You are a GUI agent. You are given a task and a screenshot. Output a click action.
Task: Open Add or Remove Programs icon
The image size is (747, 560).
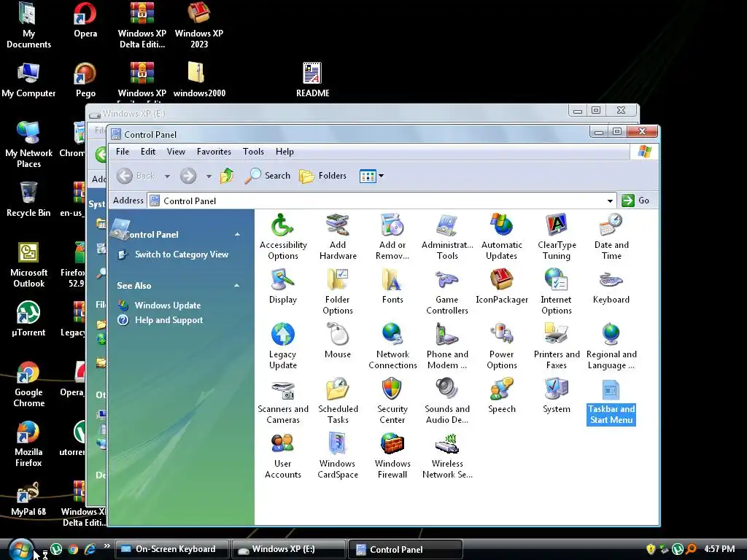pyautogui.click(x=392, y=237)
